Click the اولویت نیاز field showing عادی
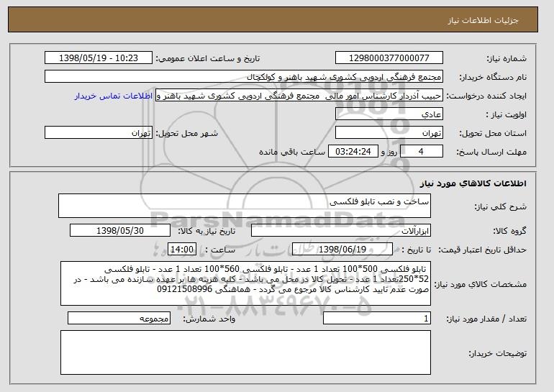 (x=389, y=114)
